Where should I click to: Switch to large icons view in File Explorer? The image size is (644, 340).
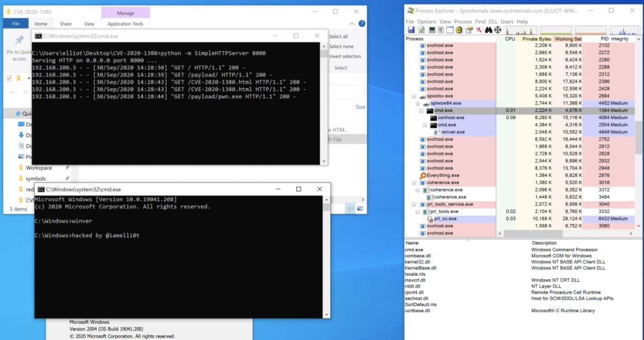coord(360,209)
